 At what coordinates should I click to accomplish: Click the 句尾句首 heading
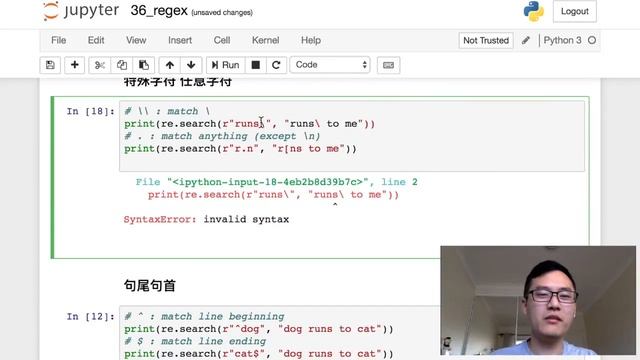pos(150,285)
